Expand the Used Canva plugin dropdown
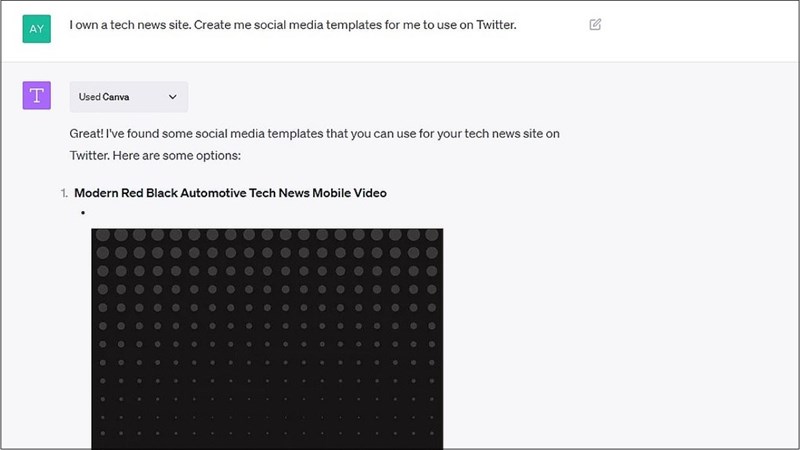 pos(129,97)
